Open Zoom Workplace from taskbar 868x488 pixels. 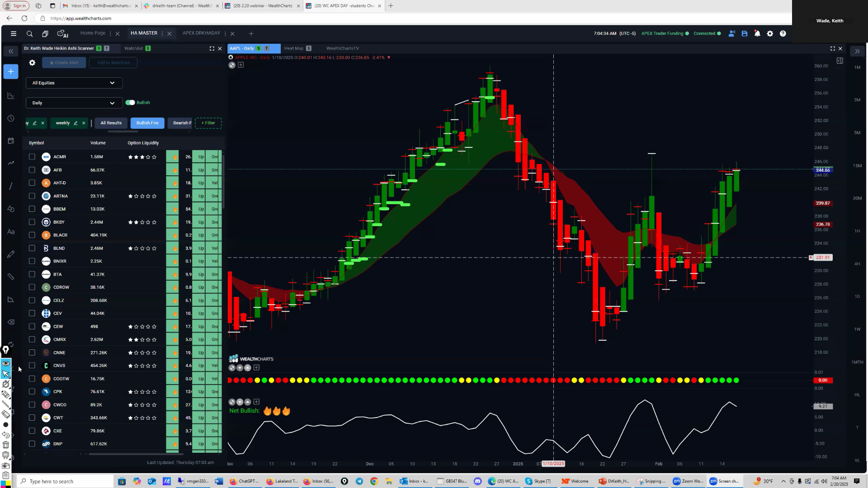(x=688, y=481)
